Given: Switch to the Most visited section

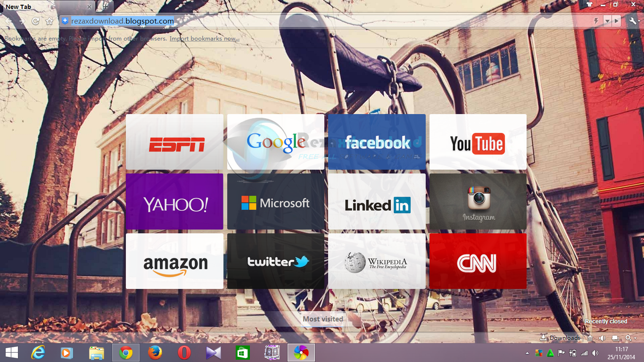Looking at the screenshot, I should [x=323, y=319].
